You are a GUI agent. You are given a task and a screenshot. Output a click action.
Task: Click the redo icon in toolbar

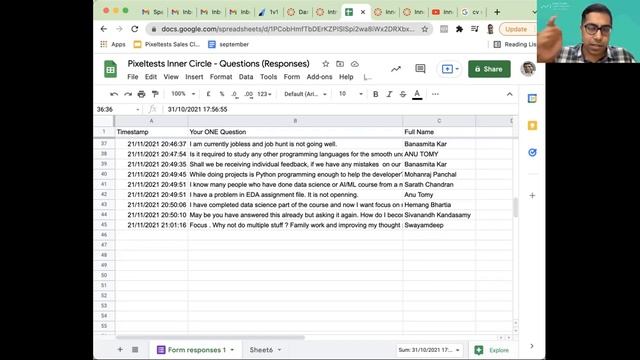click(x=128, y=94)
